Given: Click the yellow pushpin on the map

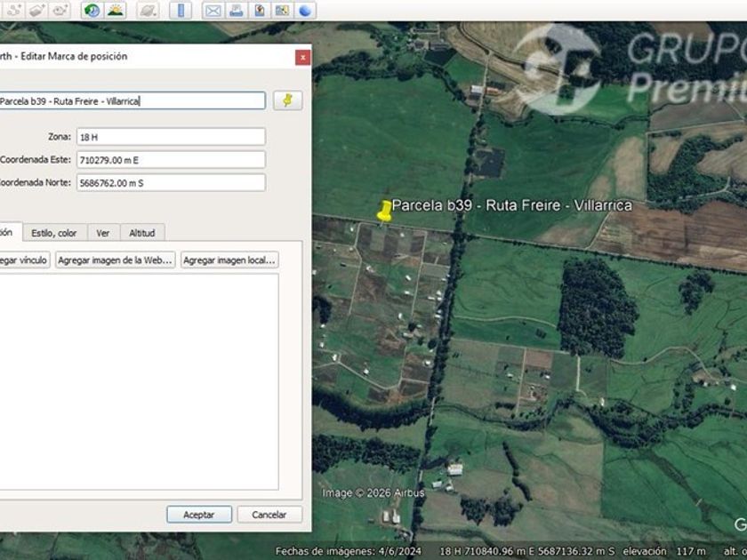Looking at the screenshot, I should point(385,210).
